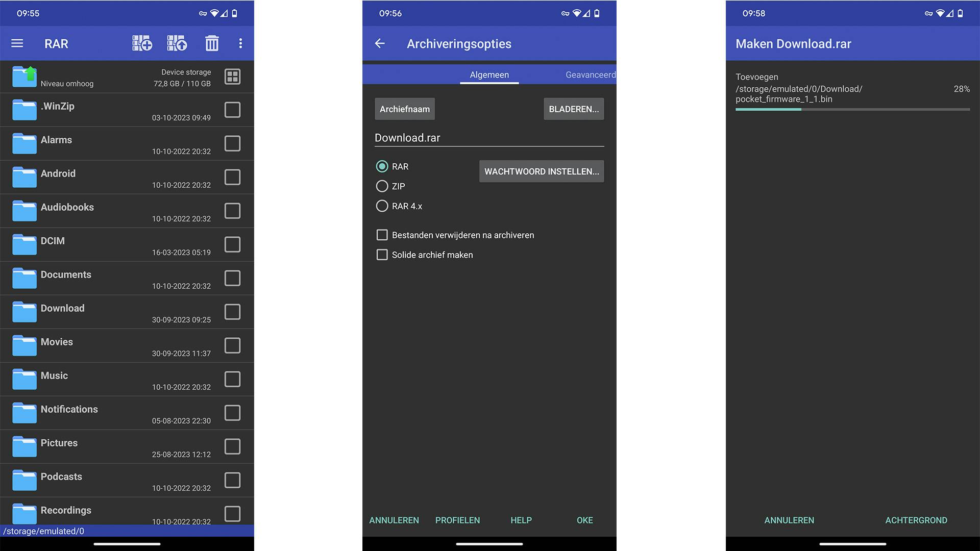
Task: Select the ZIP archive format
Action: point(382,186)
